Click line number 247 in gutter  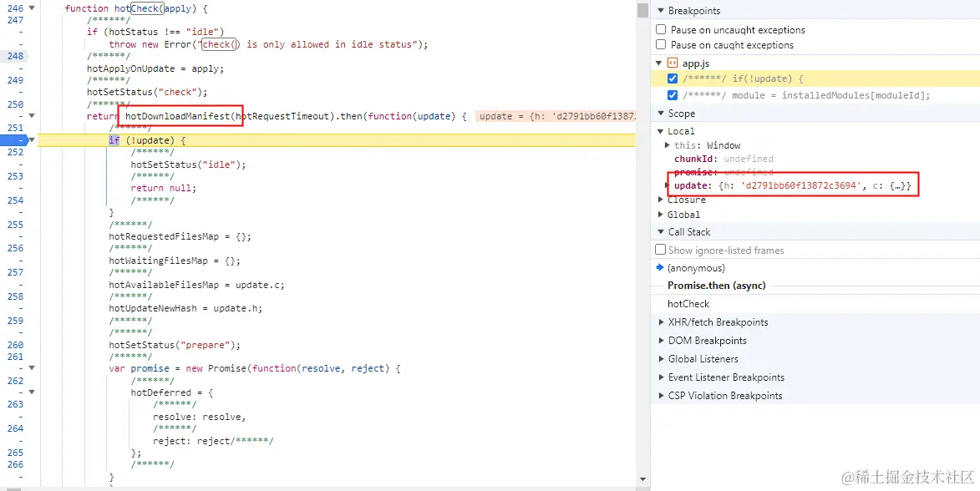coord(16,21)
